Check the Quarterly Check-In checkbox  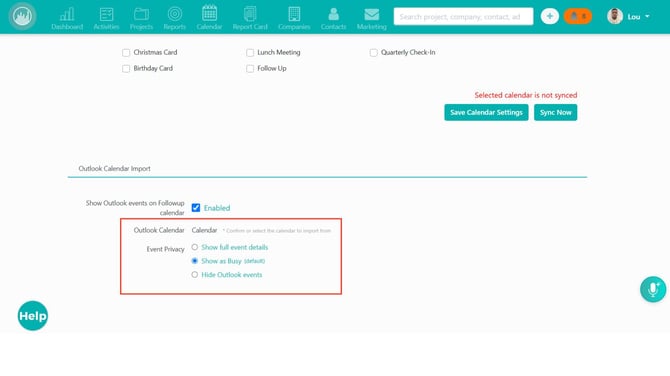point(373,53)
